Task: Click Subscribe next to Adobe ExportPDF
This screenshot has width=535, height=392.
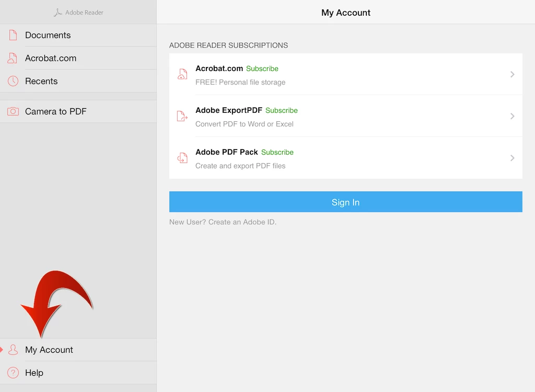Action: click(x=282, y=110)
